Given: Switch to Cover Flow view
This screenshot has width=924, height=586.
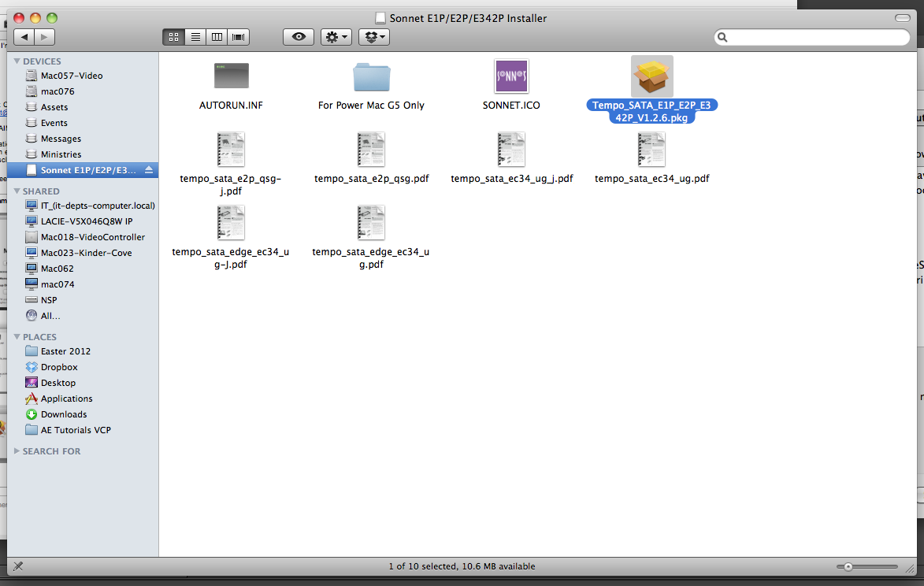Looking at the screenshot, I should [x=239, y=37].
